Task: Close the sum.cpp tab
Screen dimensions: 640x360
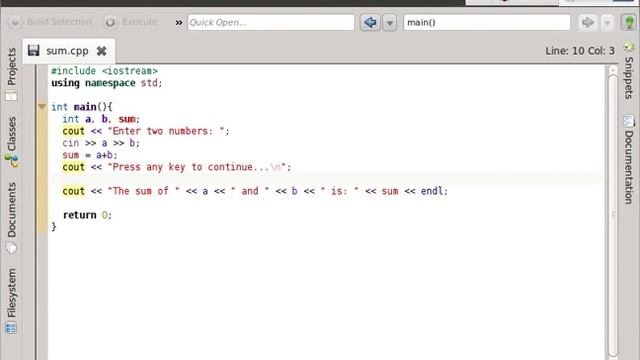Action: (x=101, y=51)
